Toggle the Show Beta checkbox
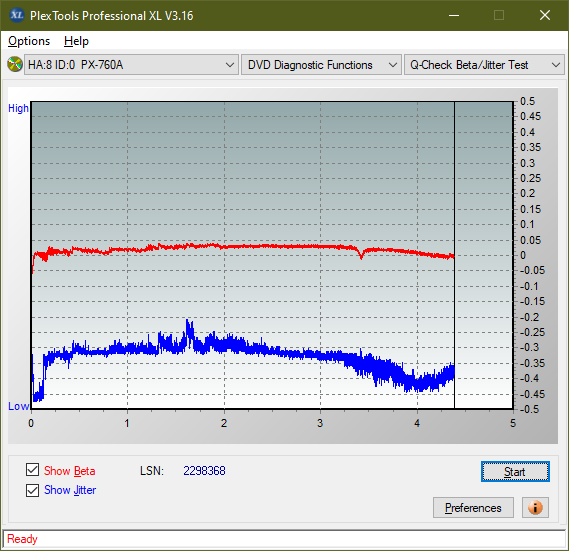The image size is (569, 551). (x=32, y=469)
